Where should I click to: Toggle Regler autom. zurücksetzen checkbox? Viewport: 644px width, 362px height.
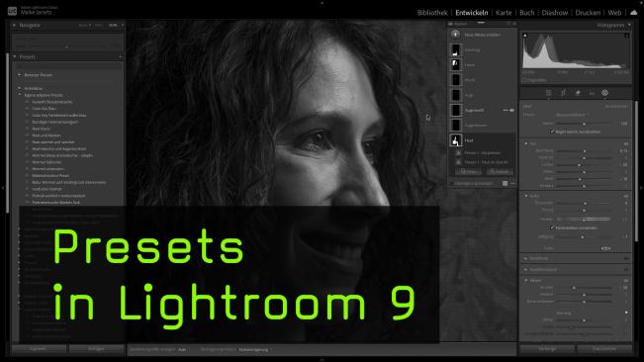click(552, 132)
